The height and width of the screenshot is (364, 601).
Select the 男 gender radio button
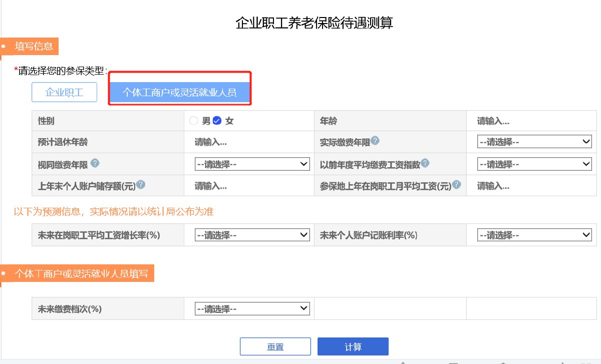click(194, 121)
